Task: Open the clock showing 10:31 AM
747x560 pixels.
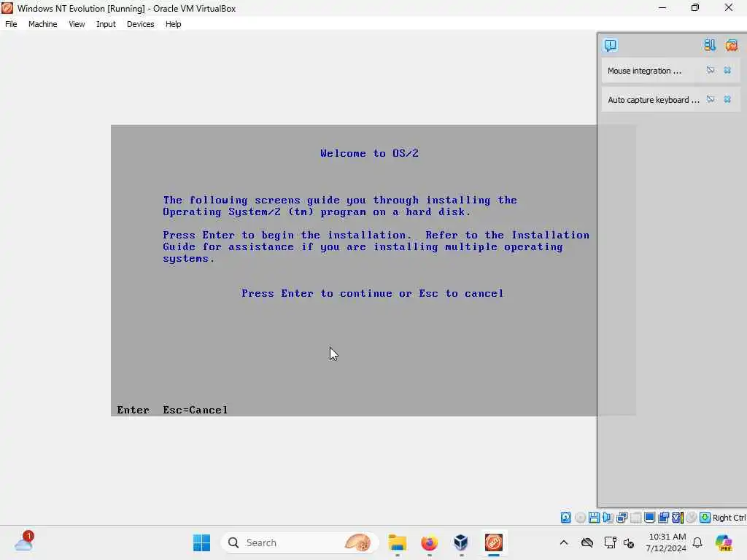Action: 665,542
